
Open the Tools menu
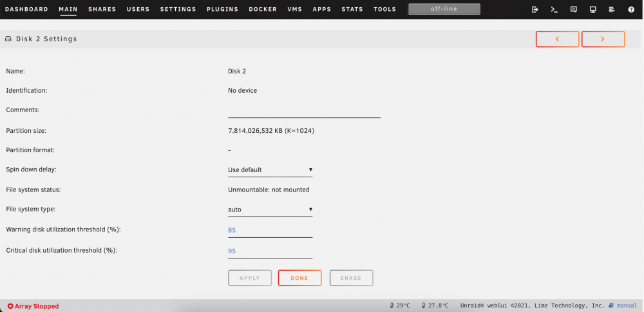(385, 9)
